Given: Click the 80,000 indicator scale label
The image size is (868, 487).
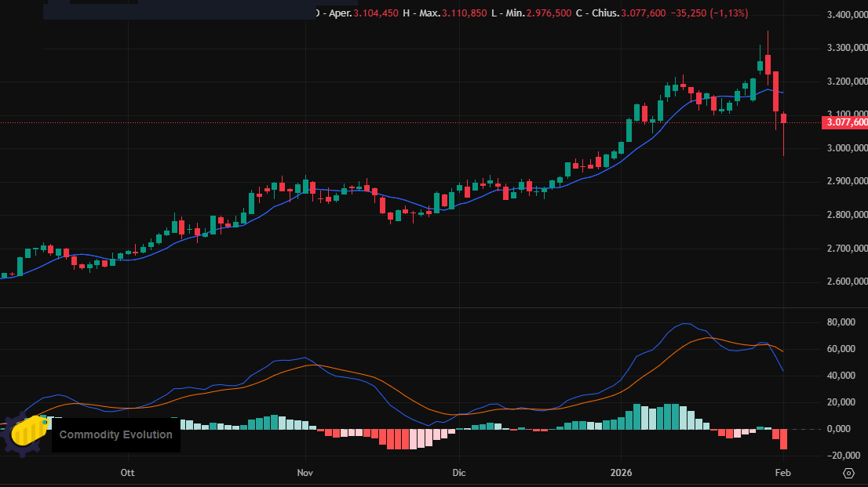Looking at the screenshot, I should click(x=841, y=322).
